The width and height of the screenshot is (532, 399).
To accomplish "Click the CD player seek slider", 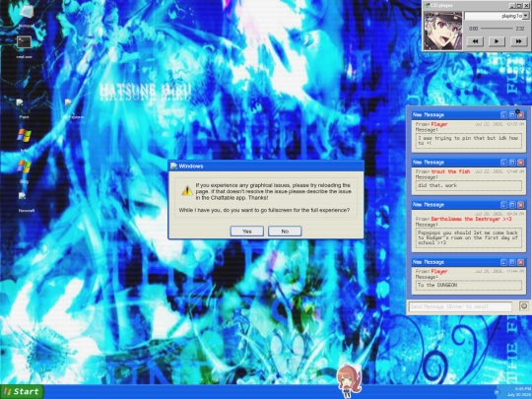I will (x=497, y=29).
